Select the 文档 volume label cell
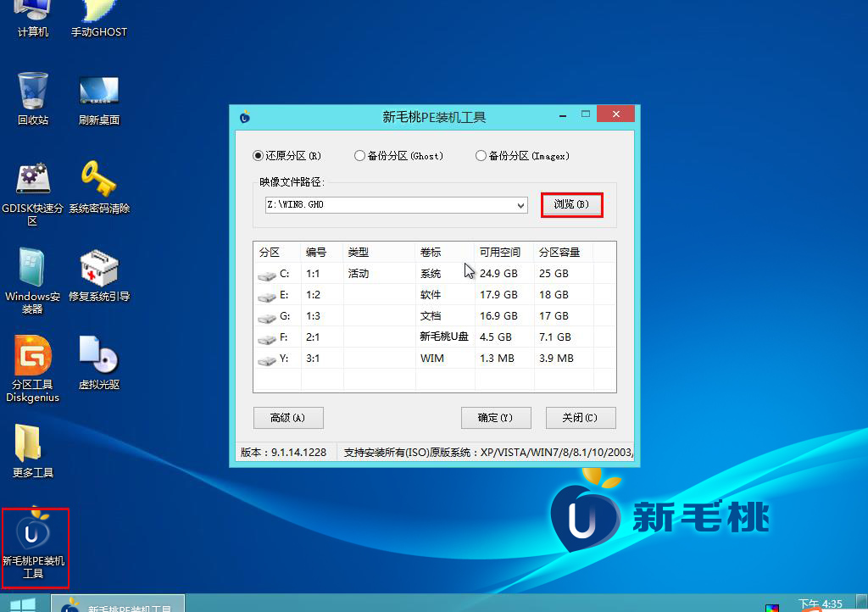 [x=431, y=316]
